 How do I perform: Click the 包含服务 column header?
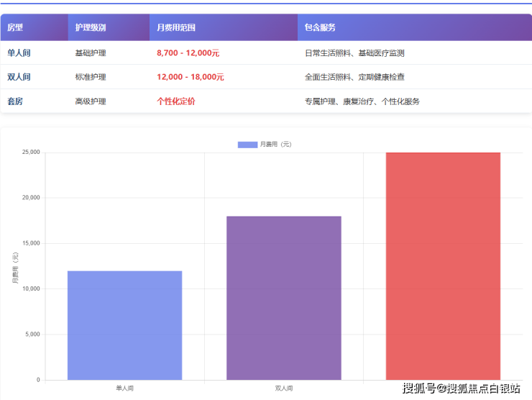pyautogui.click(x=320, y=27)
